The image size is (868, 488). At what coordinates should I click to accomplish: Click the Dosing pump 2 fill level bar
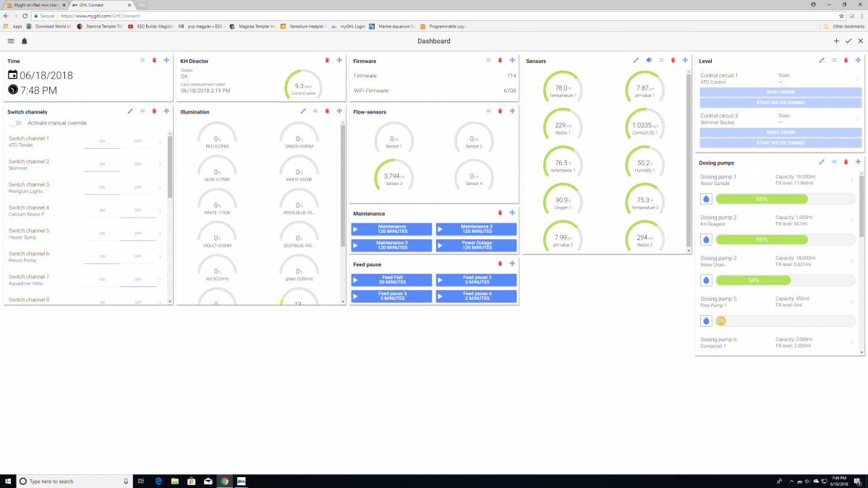click(786, 239)
